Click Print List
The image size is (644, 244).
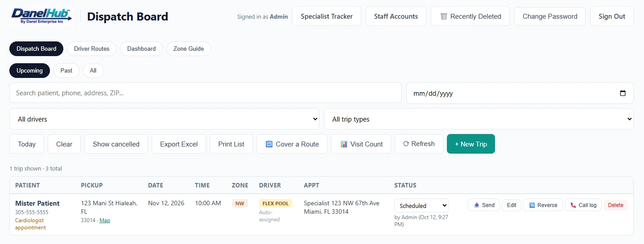click(231, 144)
